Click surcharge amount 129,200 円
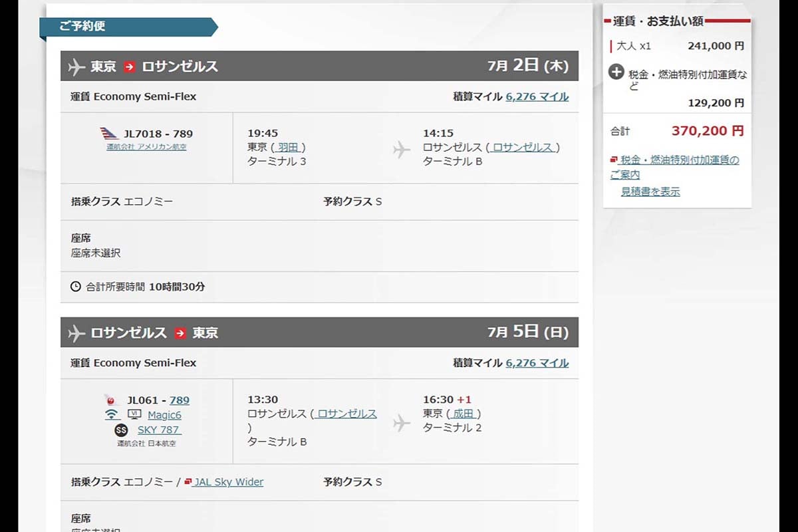The image size is (798, 532). 716,103
